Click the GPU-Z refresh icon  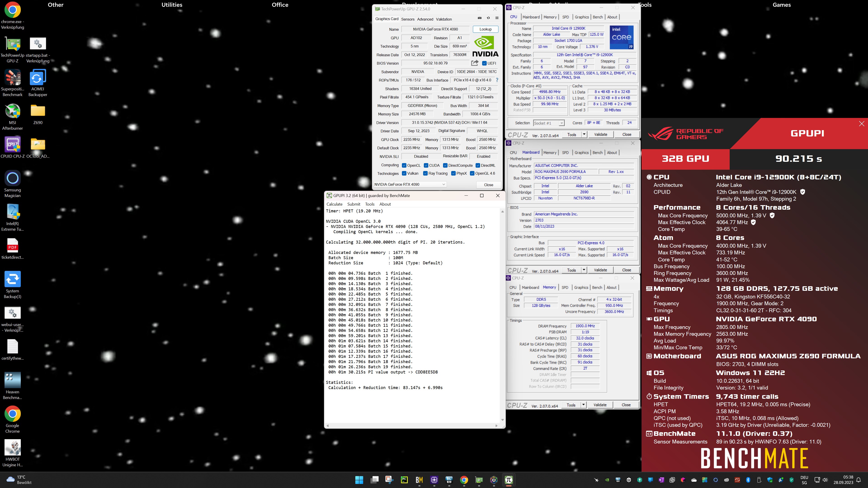[488, 18]
